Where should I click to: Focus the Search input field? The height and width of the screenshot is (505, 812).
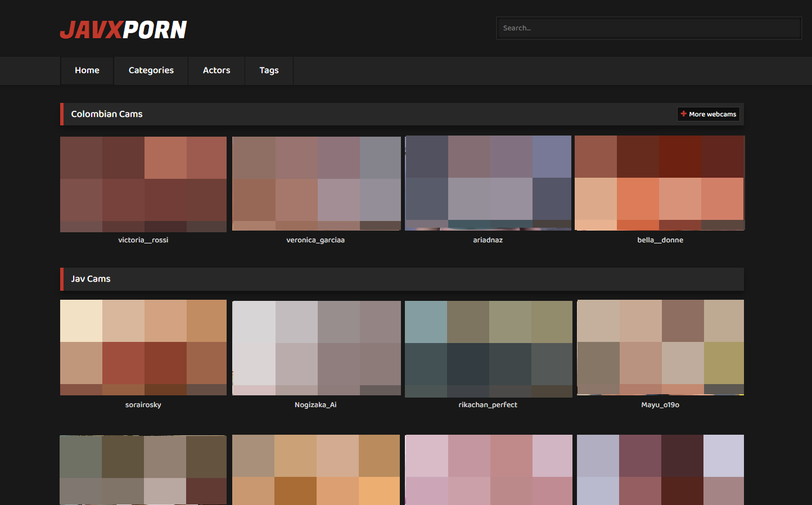648,28
